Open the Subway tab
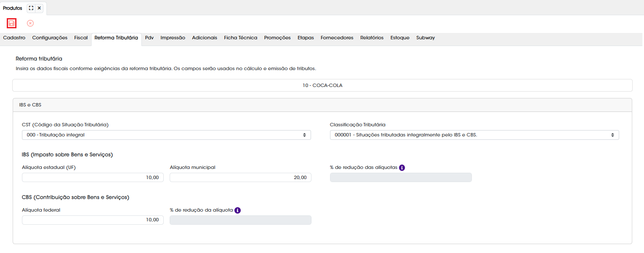 [x=425, y=38]
